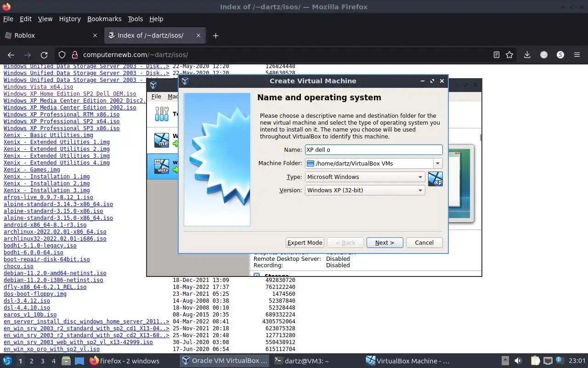Cancel the Create Virtual Machine wizard

coord(424,243)
